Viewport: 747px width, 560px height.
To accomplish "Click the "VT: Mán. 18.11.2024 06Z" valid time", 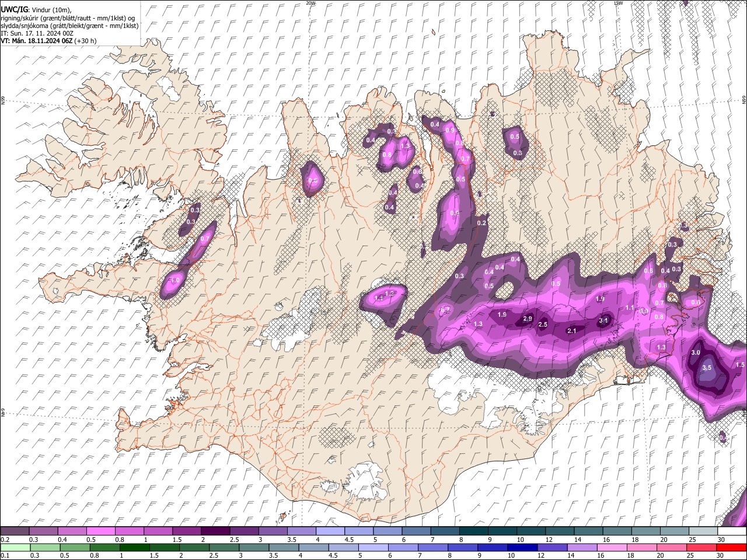I will [36, 41].
